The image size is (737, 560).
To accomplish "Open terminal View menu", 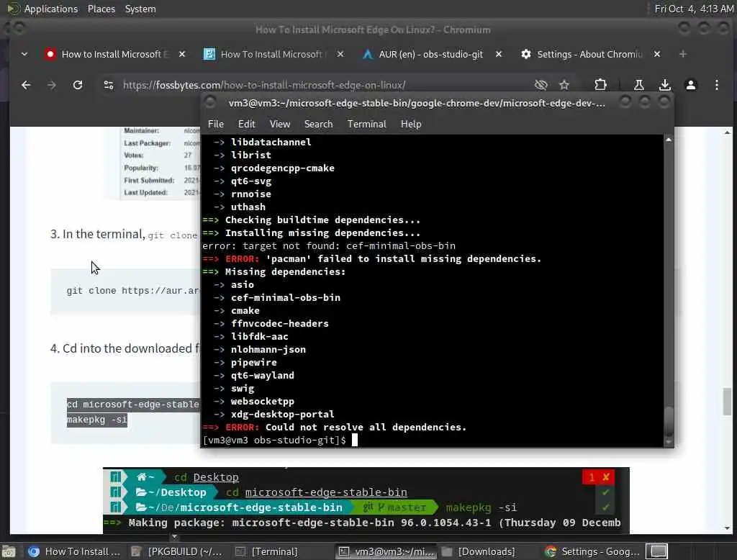I will click(x=280, y=124).
